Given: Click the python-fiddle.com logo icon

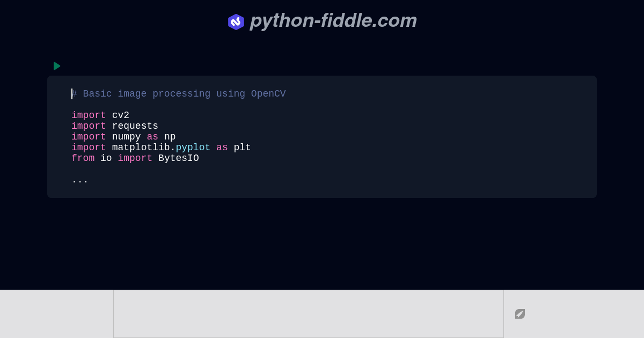Looking at the screenshot, I should [x=236, y=22].
